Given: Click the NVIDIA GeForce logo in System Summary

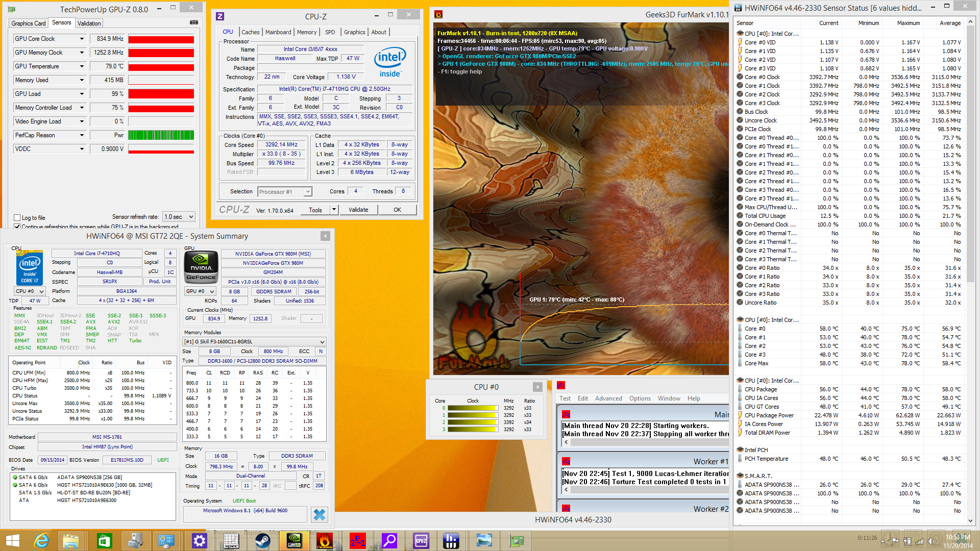Looking at the screenshot, I should [201, 266].
